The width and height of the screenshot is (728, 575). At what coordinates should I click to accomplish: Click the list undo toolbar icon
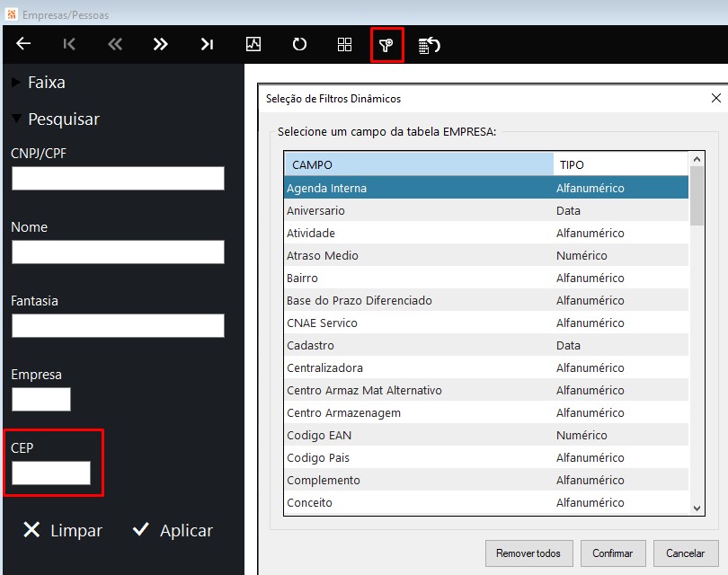(429, 45)
